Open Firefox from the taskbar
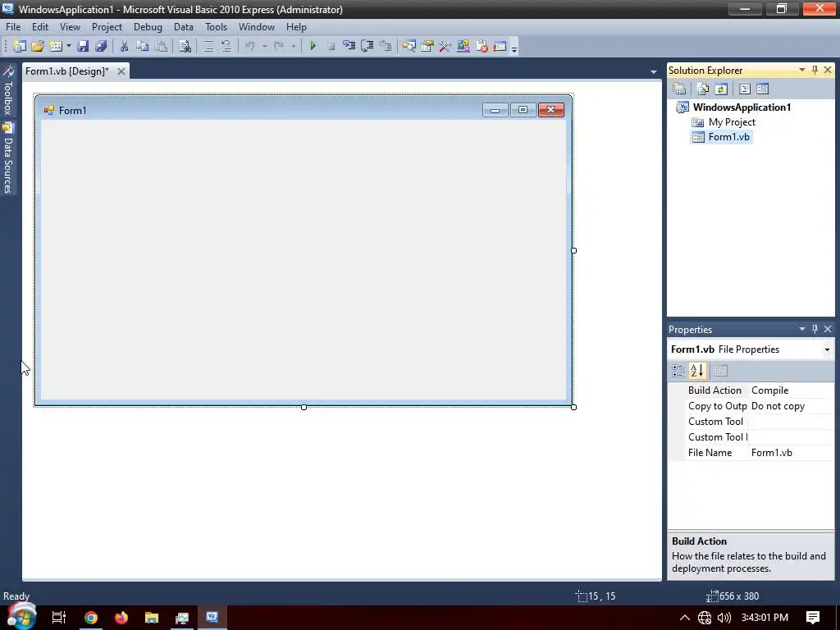The width and height of the screenshot is (840, 630). coord(121,618)
